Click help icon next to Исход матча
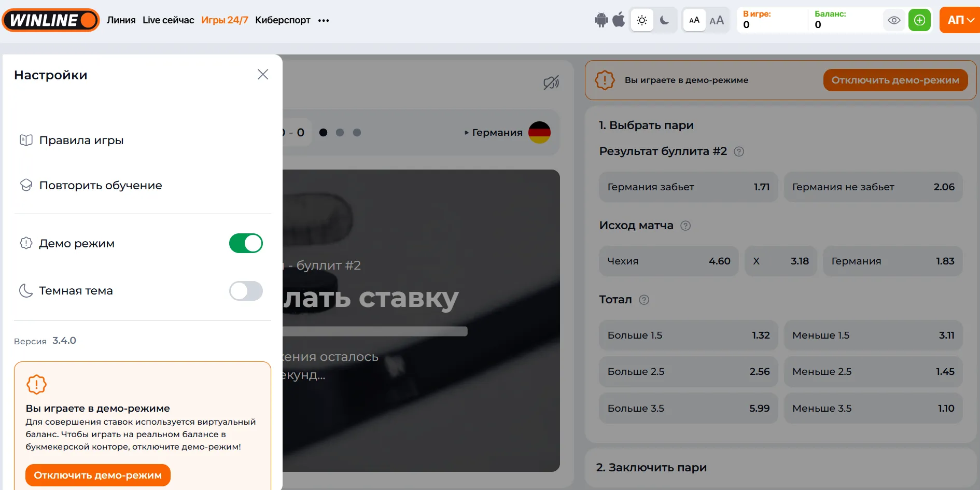Screen dimensions: 980x490 click(x=685, y=226)
